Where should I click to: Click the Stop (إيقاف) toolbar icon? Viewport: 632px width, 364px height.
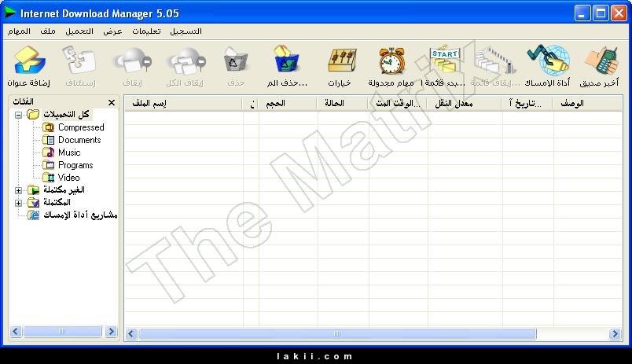(133, 61)
